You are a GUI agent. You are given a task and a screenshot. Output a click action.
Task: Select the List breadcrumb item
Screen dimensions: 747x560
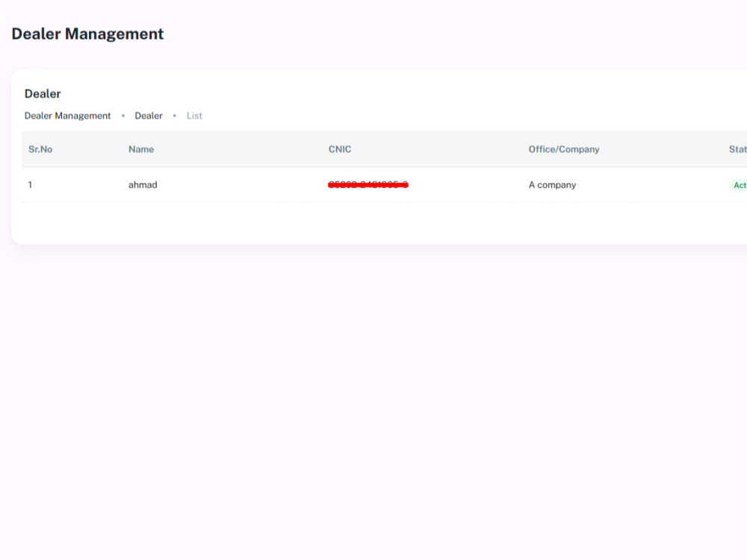click(194, 116)
